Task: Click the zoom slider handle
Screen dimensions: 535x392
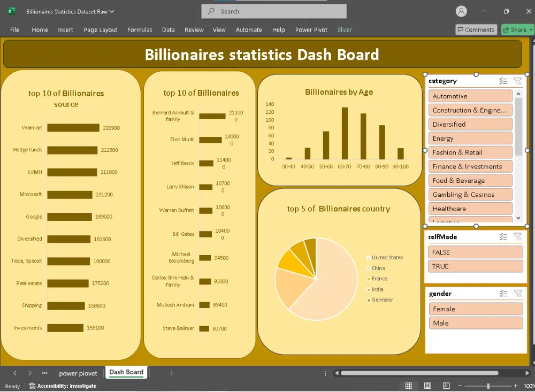Action: 488,386
